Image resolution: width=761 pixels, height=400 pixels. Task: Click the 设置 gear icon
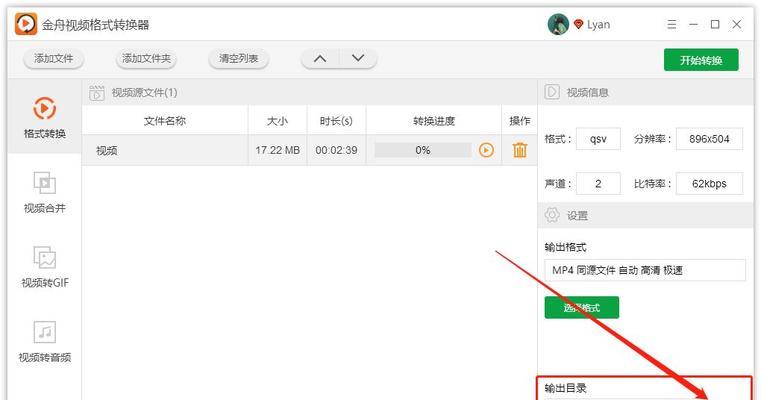coord(552,215)
